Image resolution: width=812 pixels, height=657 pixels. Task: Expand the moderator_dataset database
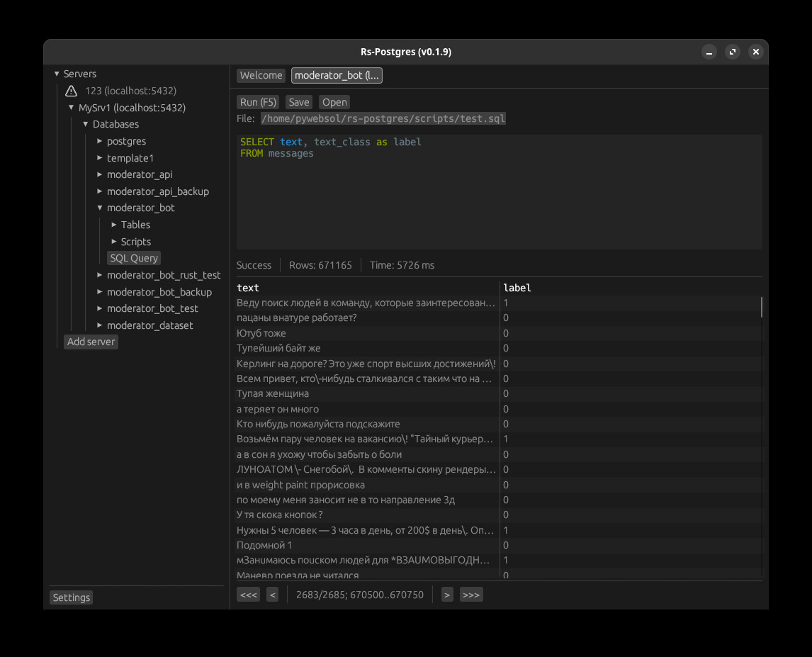pos(100,325)
